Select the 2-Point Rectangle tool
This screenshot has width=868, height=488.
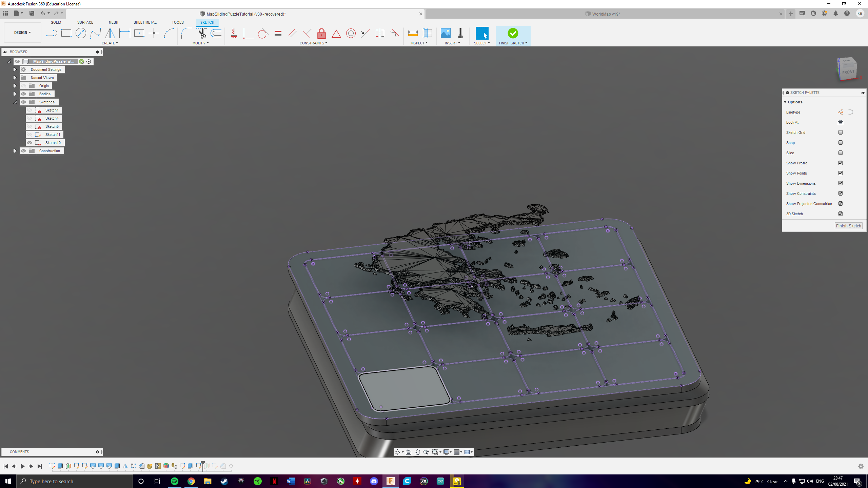click(66, 33)
